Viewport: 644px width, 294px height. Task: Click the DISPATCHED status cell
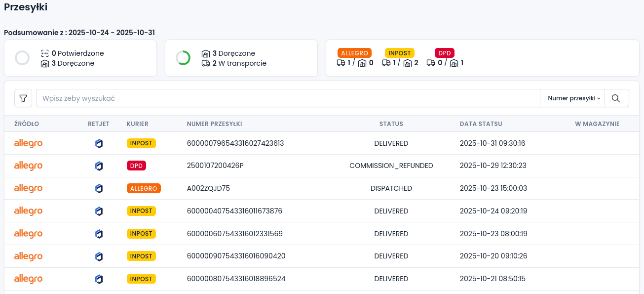(x=391, y=189)
